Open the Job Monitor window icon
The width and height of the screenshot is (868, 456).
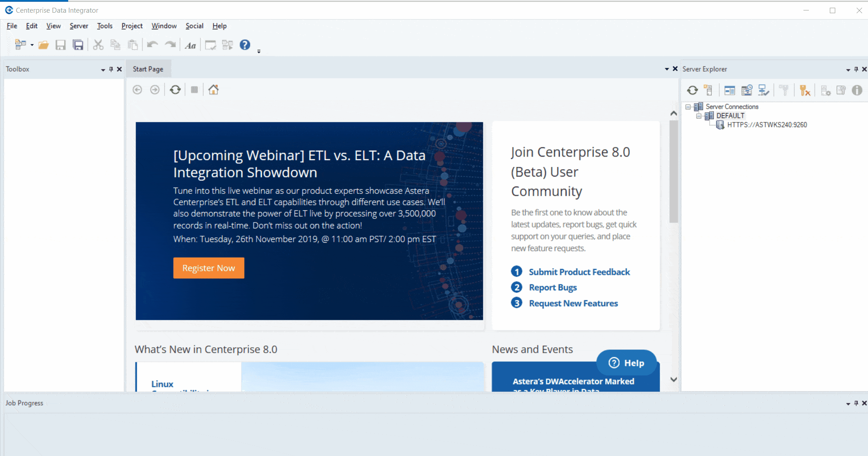pyautogui.click(x=729, y=91)
